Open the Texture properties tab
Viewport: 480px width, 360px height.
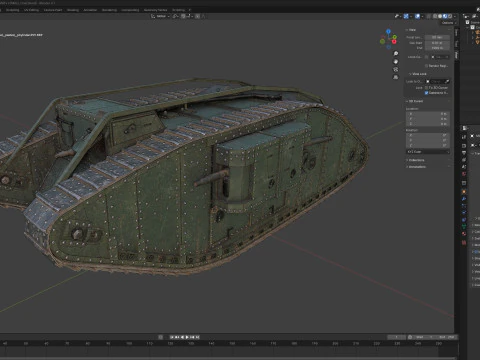point(464,242)
